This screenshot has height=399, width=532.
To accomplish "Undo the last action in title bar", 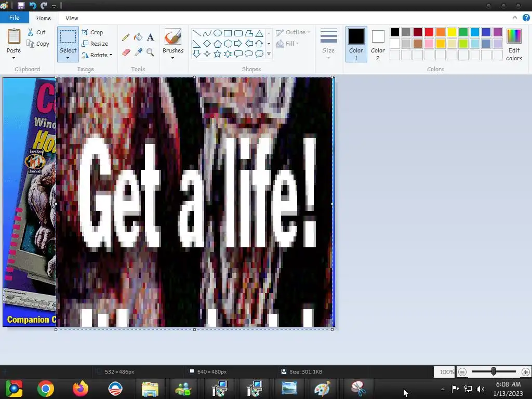I will pos(33,5).
